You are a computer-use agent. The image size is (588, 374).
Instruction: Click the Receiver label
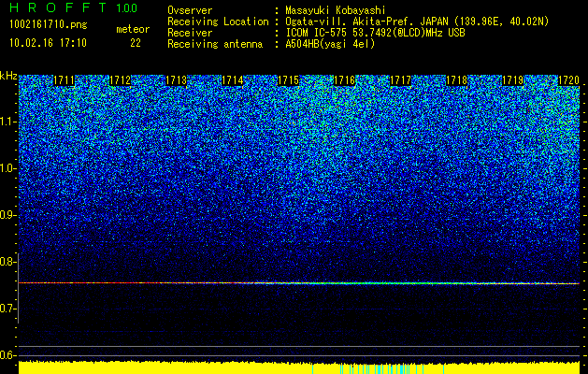click(x=190, y=33)
